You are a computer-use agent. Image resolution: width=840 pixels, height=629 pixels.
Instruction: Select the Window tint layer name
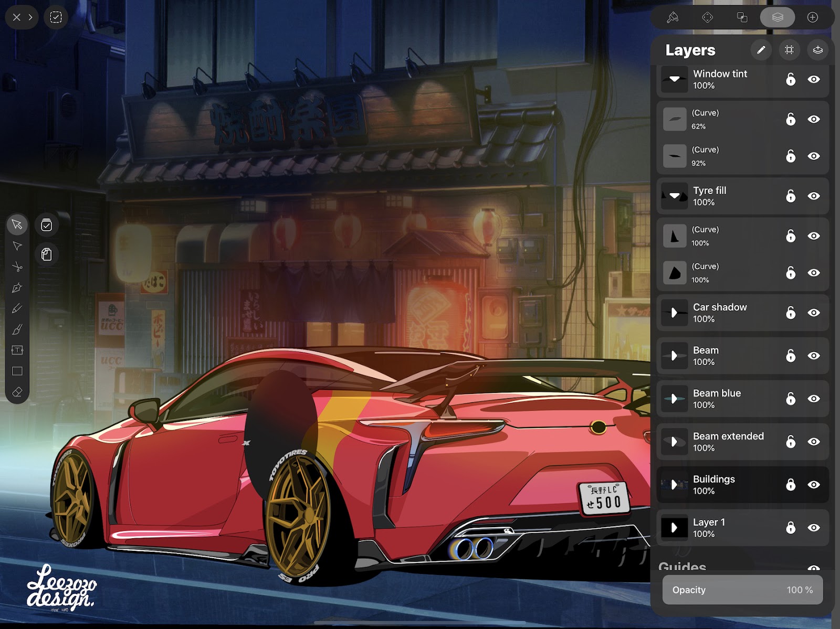point(720,74)
